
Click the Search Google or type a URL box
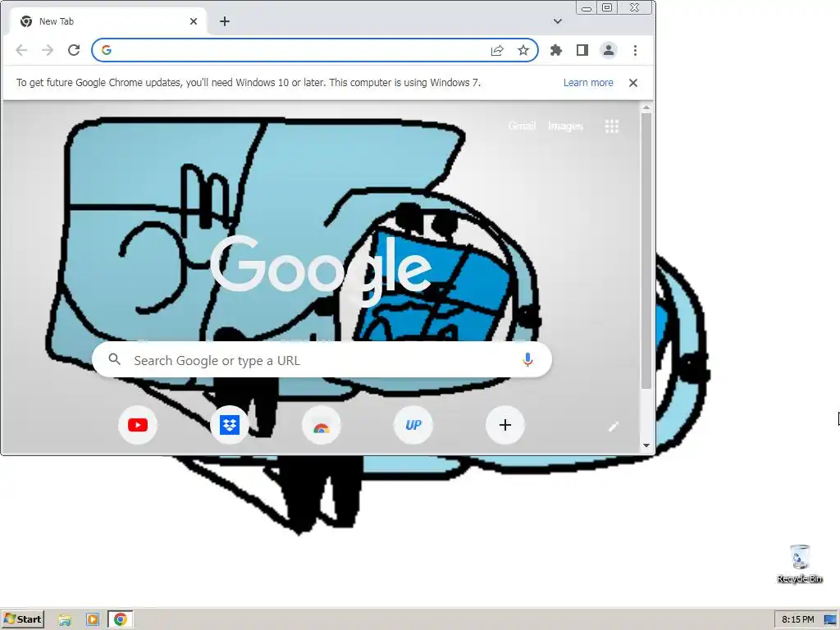[x=322, y=360]
